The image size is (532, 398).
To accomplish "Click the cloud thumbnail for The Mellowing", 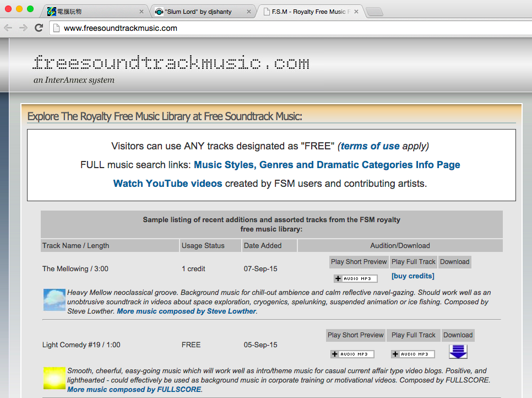I will coord(55,300).
